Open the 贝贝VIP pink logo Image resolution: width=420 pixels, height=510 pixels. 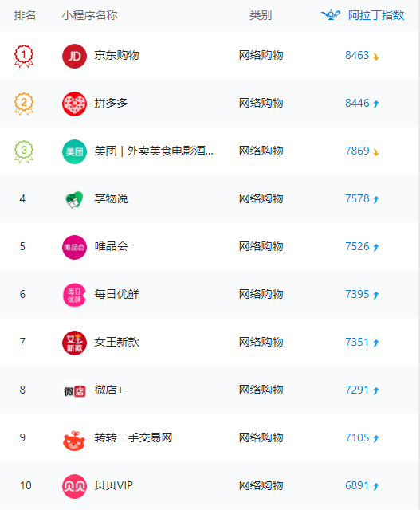click(74, 486)
